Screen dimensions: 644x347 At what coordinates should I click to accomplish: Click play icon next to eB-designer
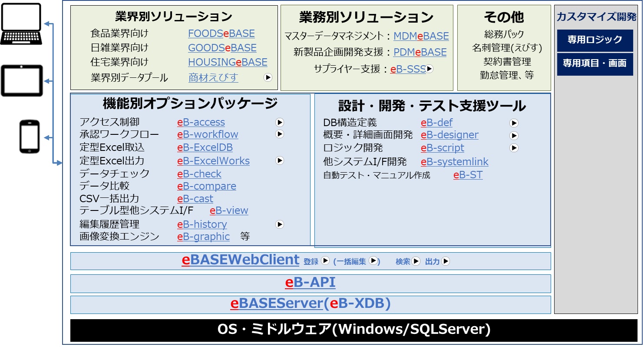click(x=514, y=135)
